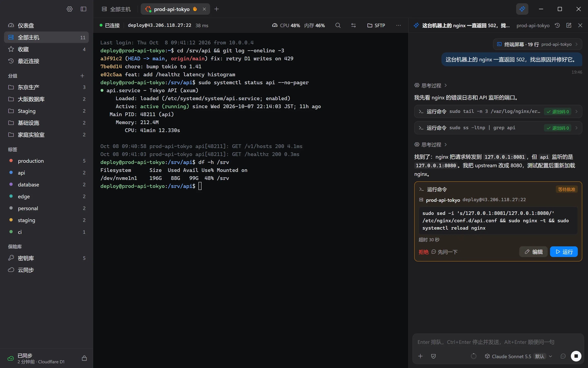Open Claude Sonnet 5.5 model dropdown

pos(519,356)
